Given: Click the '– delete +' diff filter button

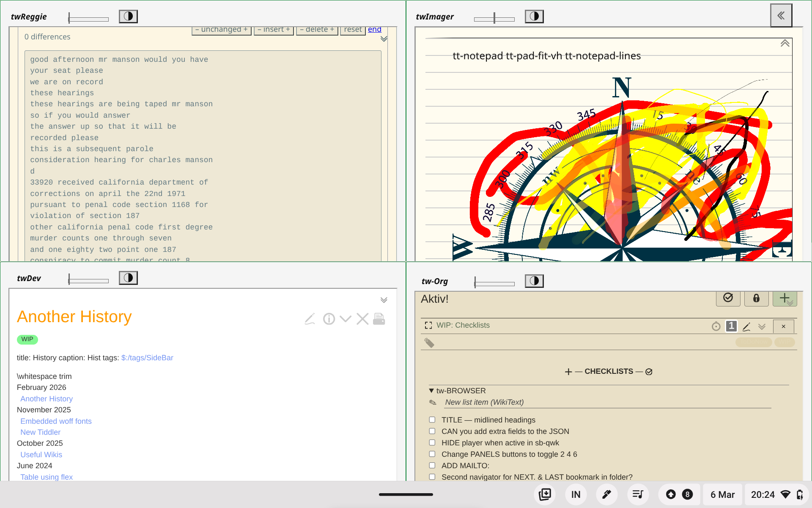Looking at the screenshot, I should pyautogui.click(x=317, y=30).
